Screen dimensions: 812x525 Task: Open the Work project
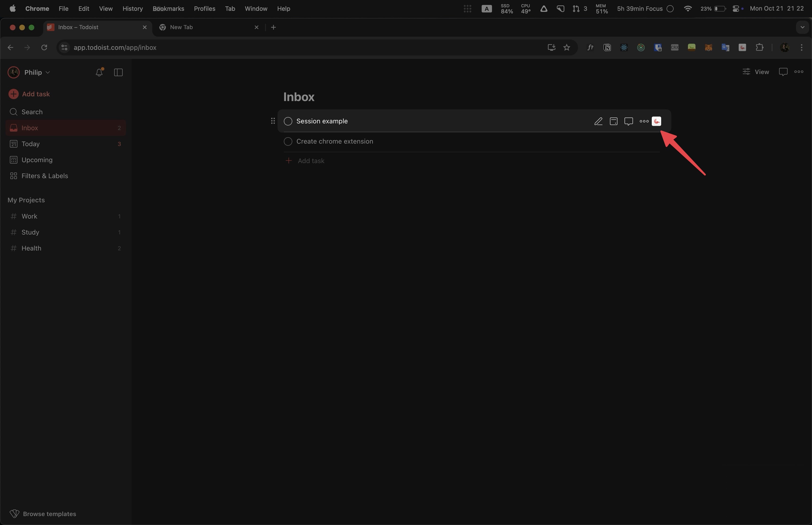(x=66, y=216)
